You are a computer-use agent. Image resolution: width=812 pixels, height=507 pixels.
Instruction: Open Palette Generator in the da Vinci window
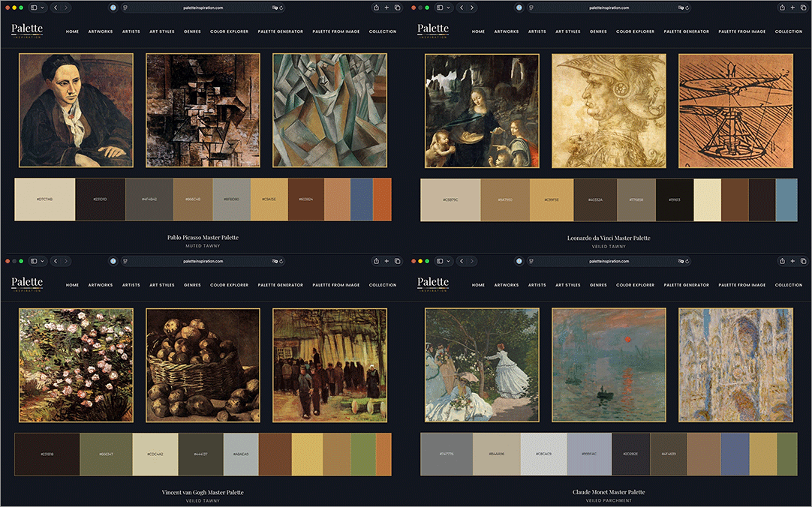click(x=686, y=31)
